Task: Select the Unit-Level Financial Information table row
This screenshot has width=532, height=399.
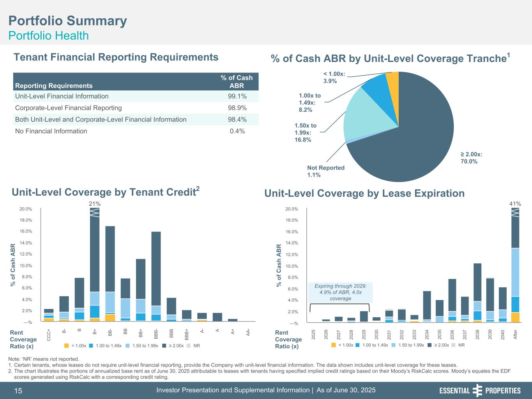Action: (x=136, y=96)
